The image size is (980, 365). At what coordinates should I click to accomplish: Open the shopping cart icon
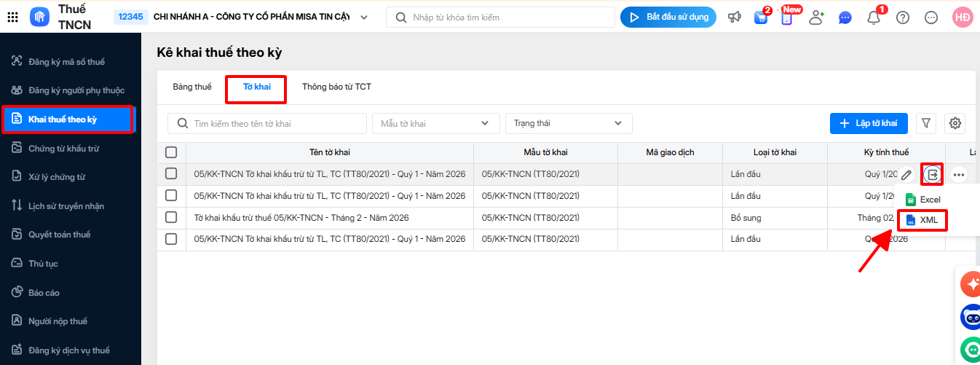pyautogui.click(x=761, y=17)
